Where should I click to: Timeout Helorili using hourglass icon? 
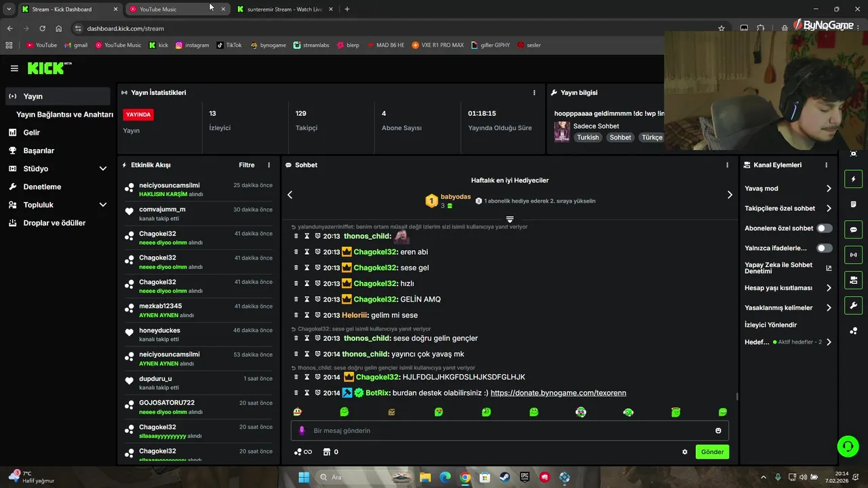coord(307,315)
